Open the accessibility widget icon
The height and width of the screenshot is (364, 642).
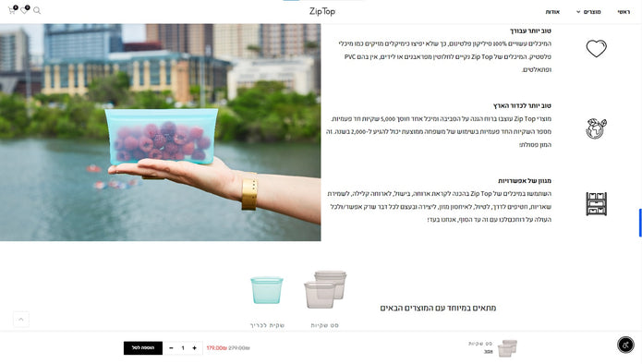[x=625, y=345]
